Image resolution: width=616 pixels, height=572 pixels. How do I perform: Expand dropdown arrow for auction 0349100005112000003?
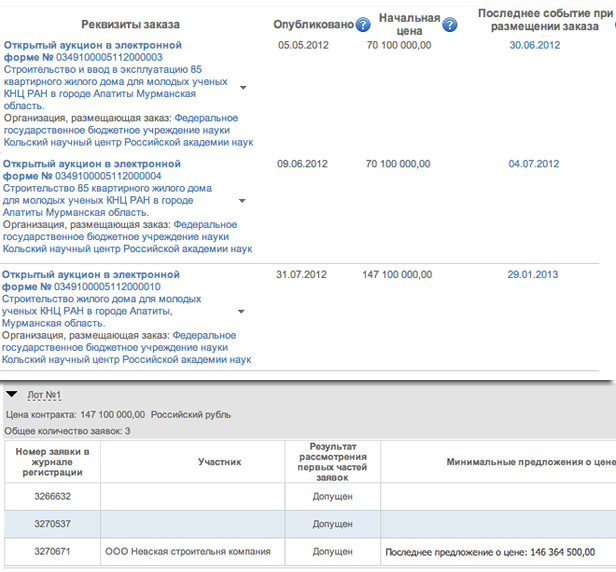pyautogui.click(x=243, y=88)
